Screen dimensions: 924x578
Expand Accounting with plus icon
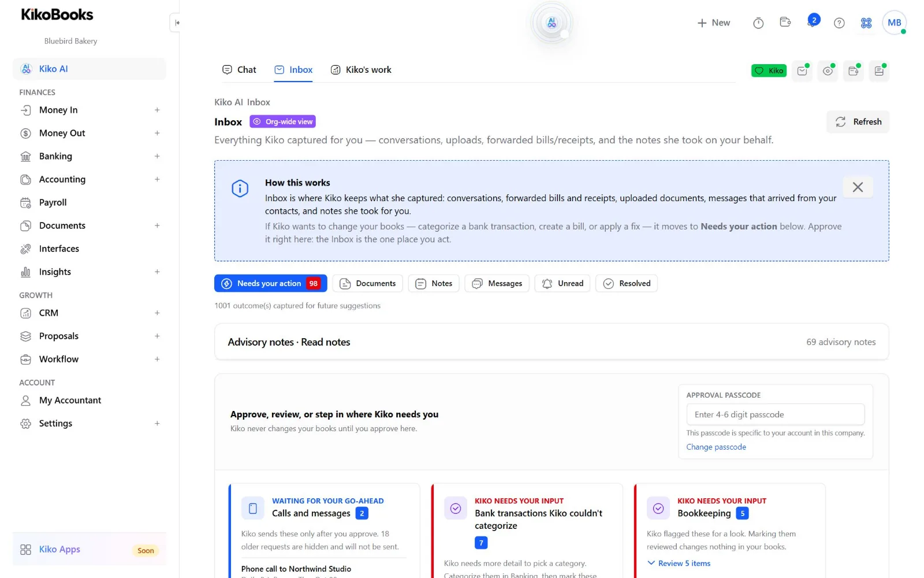click(x=157, y=179)
